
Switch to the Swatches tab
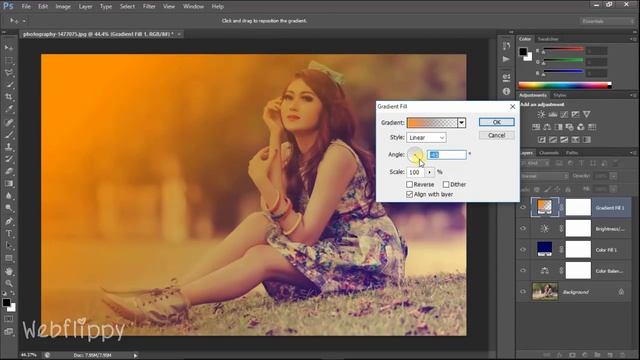point(548,39)
